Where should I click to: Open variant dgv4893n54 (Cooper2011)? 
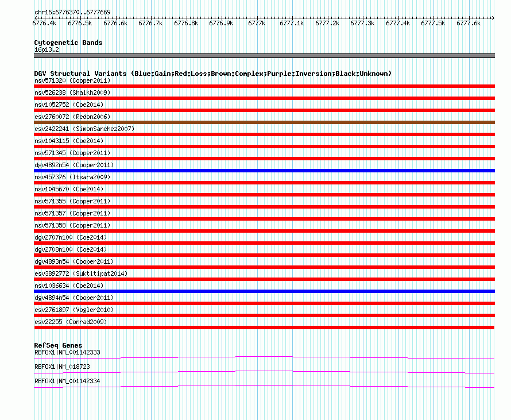[74, 261]
